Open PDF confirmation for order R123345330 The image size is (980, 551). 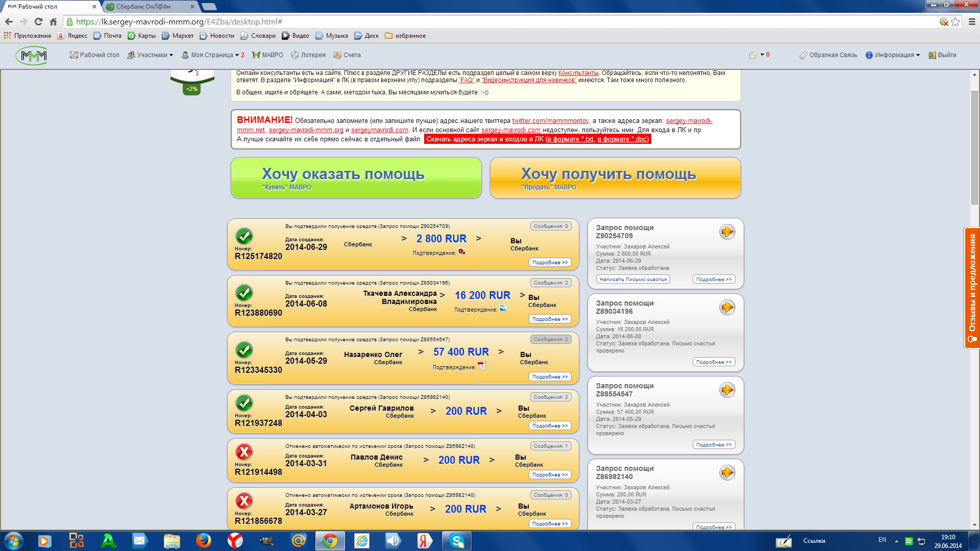click(482, 365)
